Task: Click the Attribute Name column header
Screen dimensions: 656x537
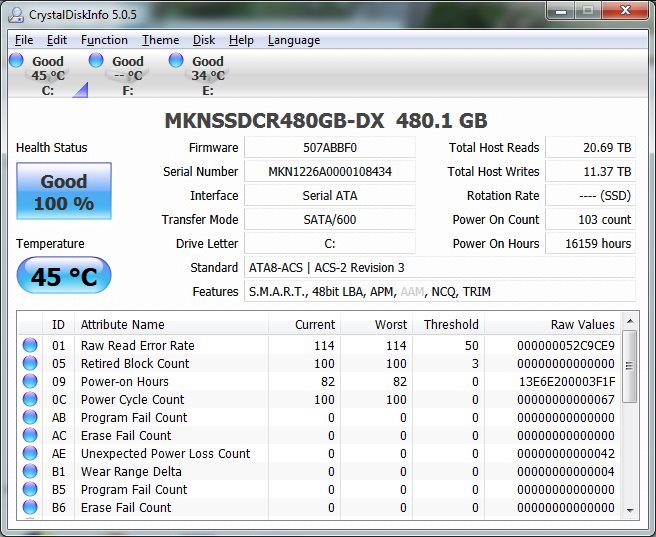Action: coord(172,325)
